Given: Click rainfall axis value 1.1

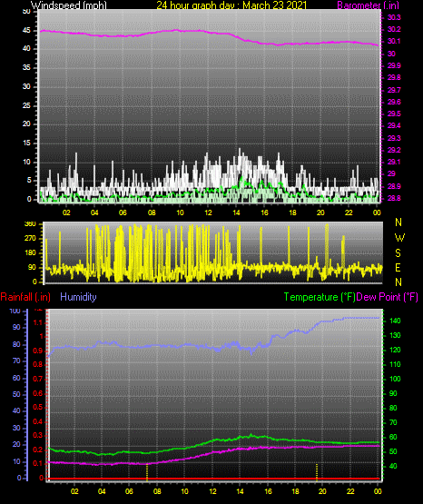Looking at the screenshot, I should click(38, 322).
